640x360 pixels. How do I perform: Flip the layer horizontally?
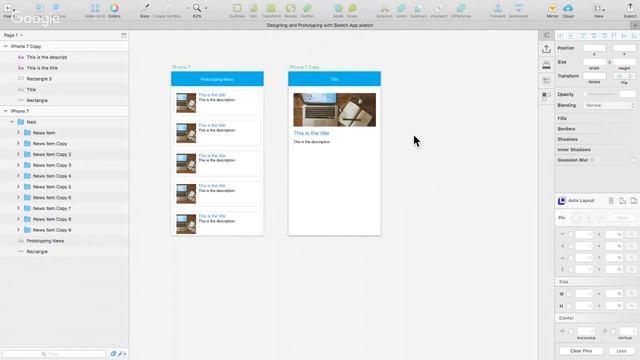[619, 76]
